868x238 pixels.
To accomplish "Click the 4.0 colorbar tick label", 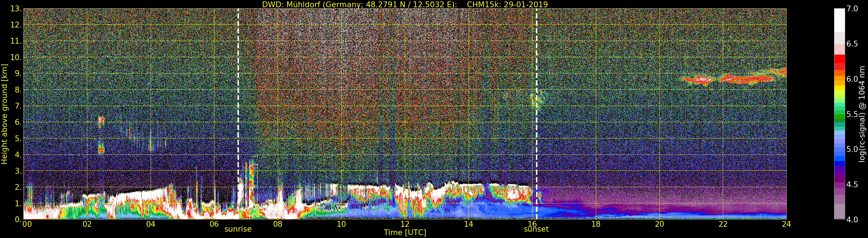I will [852, 220].
